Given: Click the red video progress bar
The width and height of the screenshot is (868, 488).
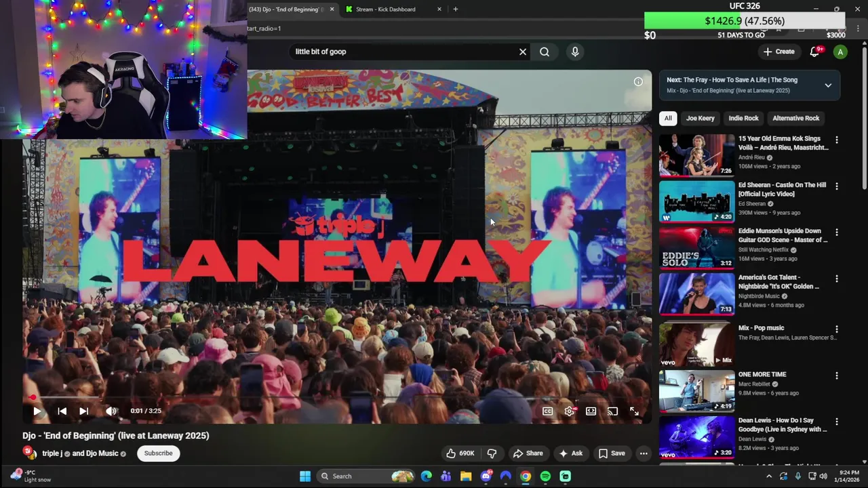Looking at the screenshot, I should [x=337, y=398].
